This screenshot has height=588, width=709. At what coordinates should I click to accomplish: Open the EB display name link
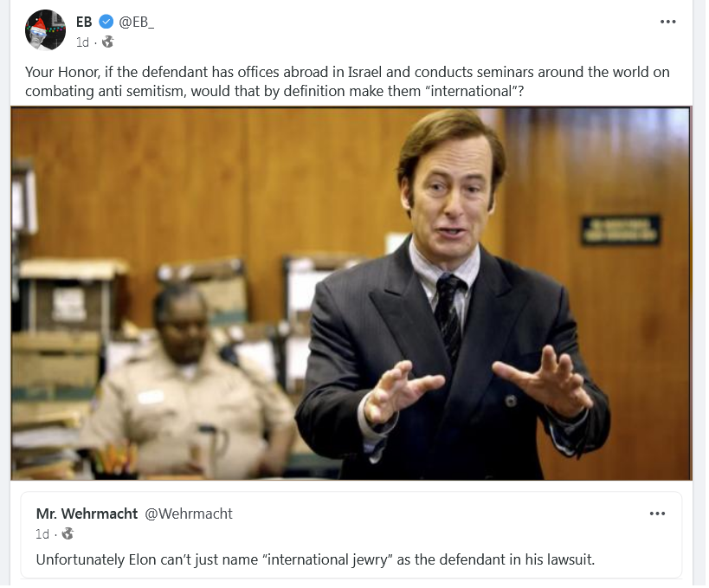pos(84,22)
